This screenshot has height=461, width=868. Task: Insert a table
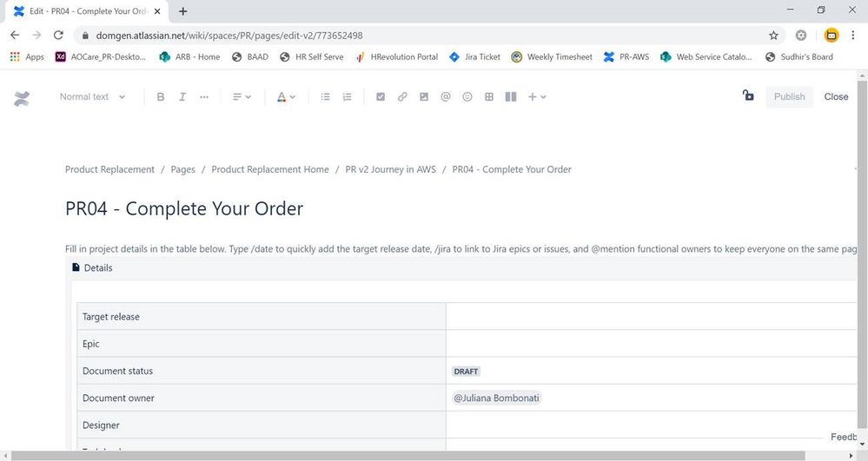click(489, 97)
